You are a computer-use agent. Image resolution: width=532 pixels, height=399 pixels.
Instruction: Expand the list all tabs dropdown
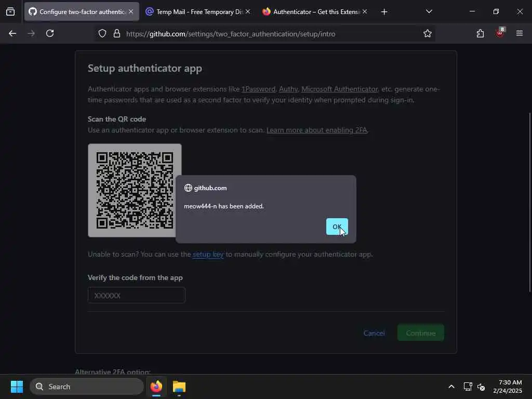pyautogui.click(x=429, y=11)
